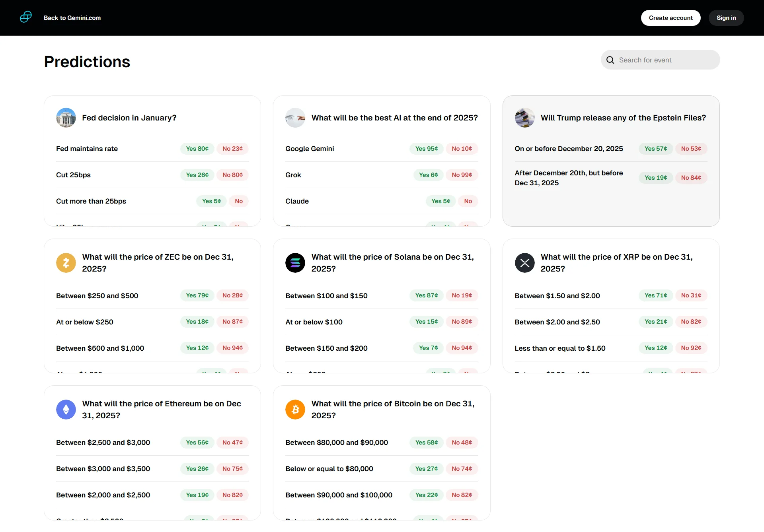Click the XRP coin icon
Screen dimensions: 764x532
click(x=524, y=263)
